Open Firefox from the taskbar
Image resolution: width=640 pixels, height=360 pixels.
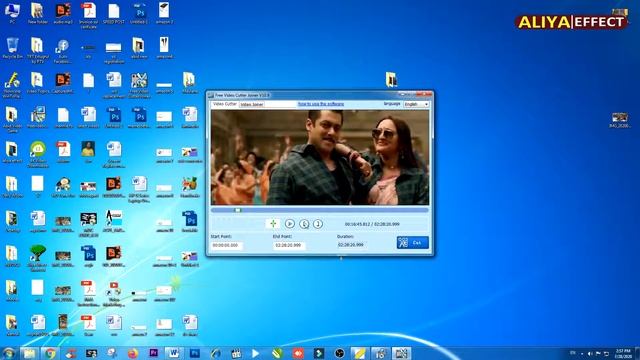click(133, 353)
